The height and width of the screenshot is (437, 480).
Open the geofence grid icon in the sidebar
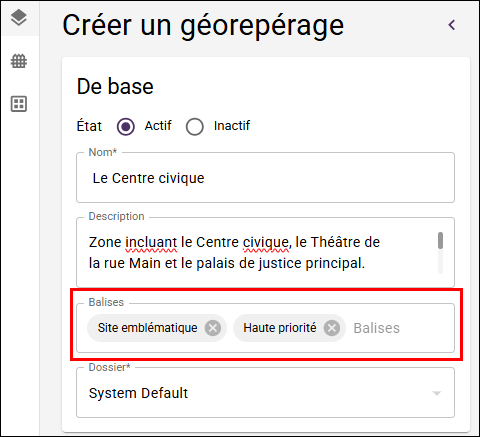click(19, 61)
